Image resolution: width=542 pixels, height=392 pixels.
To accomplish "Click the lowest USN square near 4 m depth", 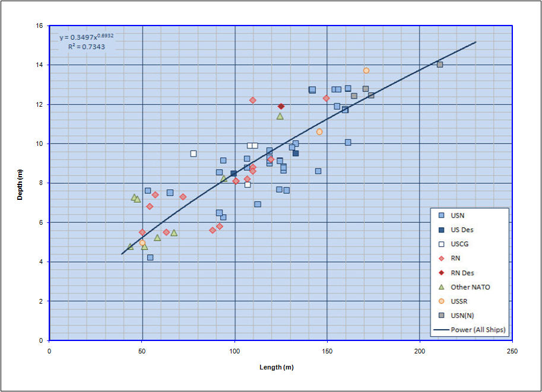I will coord(150,257).
